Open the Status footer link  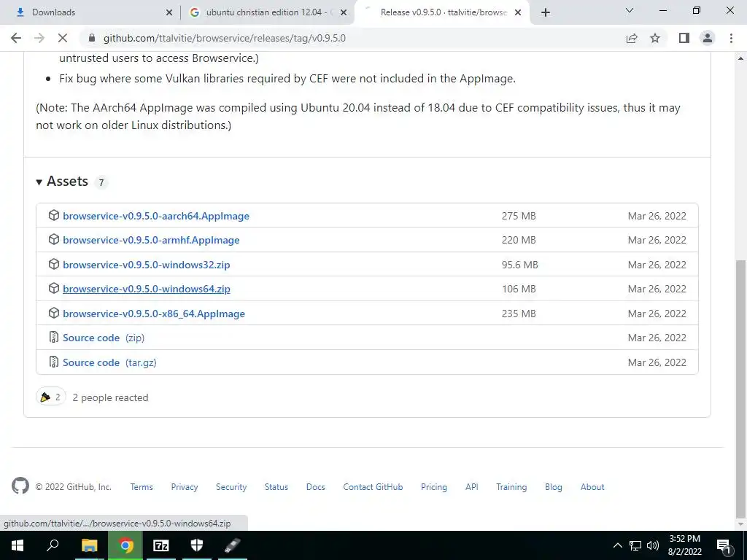pyautogui.click(x=276, y=487)
